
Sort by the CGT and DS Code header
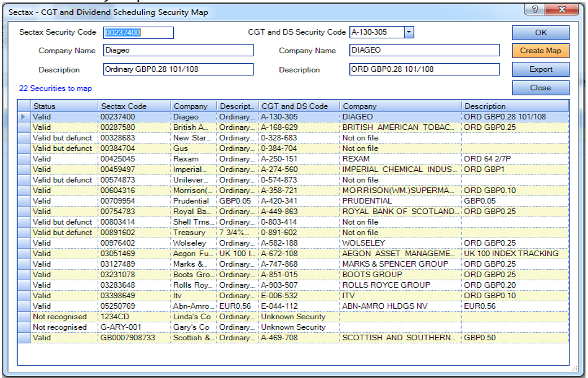pyautogui.click(x=299, y=106)
